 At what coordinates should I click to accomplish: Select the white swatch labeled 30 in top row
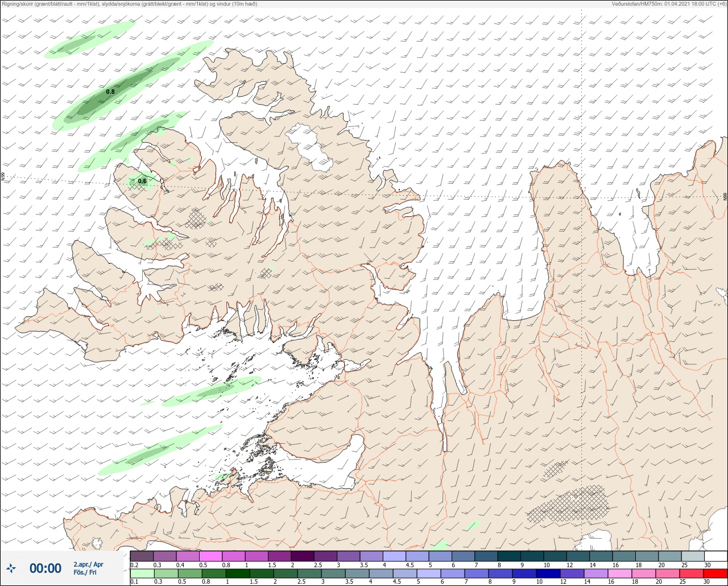(715, 556)
